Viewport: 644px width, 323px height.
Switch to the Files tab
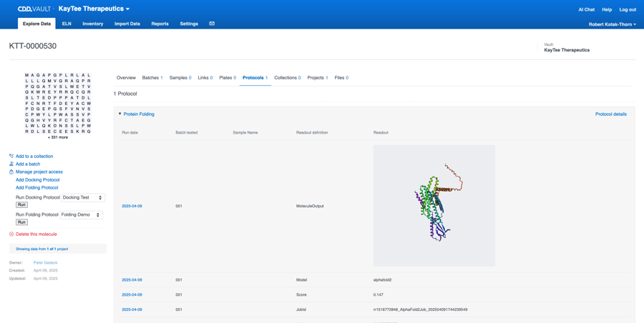(x=341, y=78)
